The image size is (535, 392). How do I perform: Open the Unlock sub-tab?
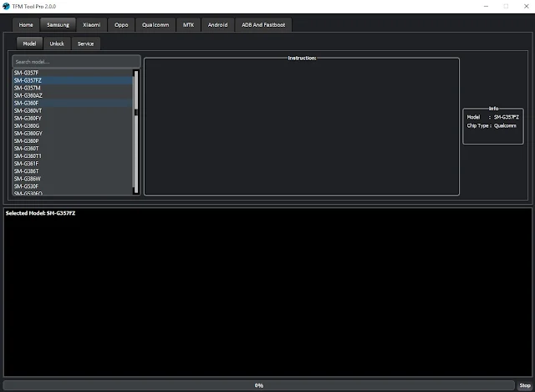point(57,43)
